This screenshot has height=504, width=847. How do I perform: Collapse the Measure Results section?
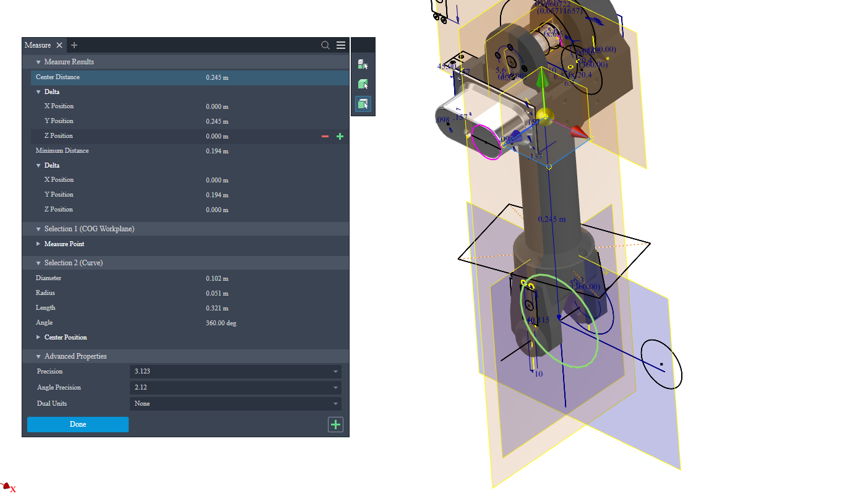pyautogui.click(x=38, y=62)
